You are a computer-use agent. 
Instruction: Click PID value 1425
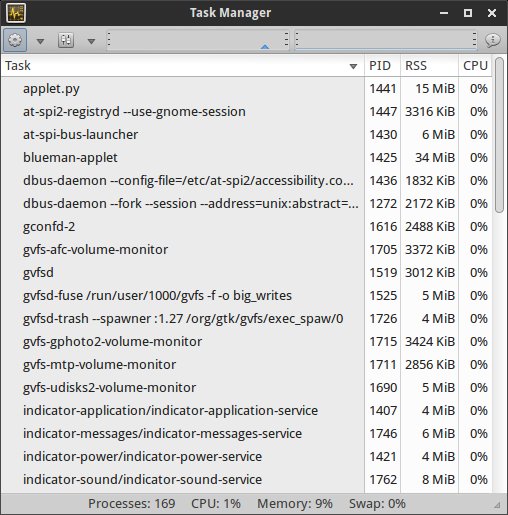383,158
